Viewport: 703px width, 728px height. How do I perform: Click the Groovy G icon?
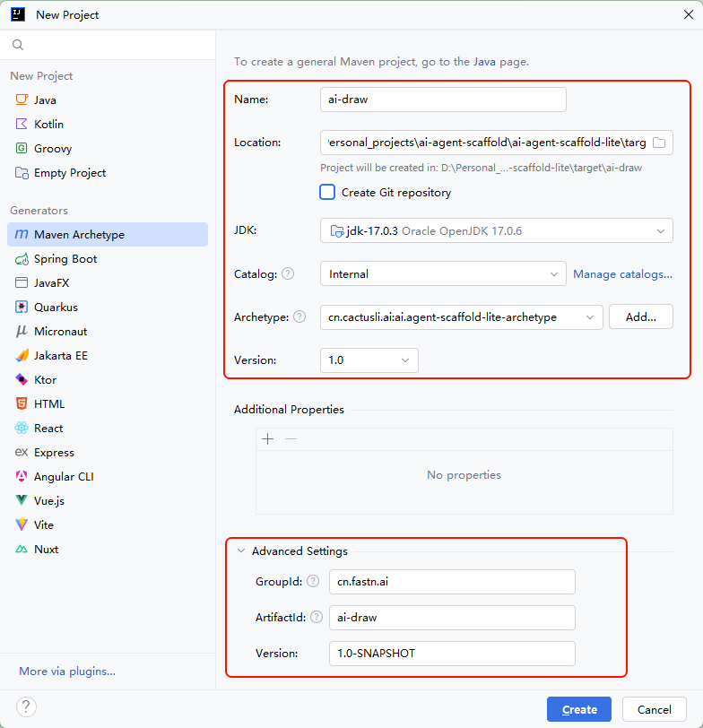point(22,148)
